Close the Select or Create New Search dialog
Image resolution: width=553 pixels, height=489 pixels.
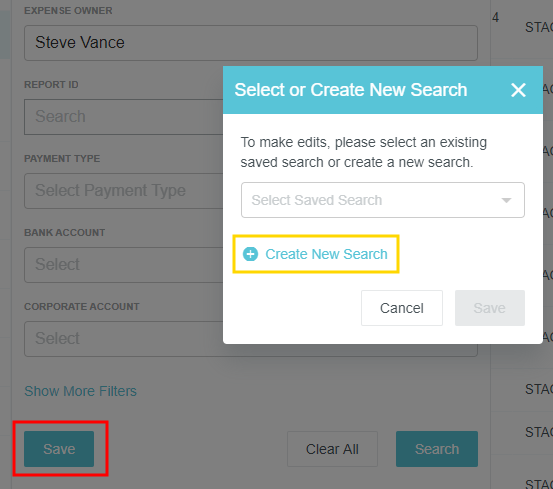518,90
